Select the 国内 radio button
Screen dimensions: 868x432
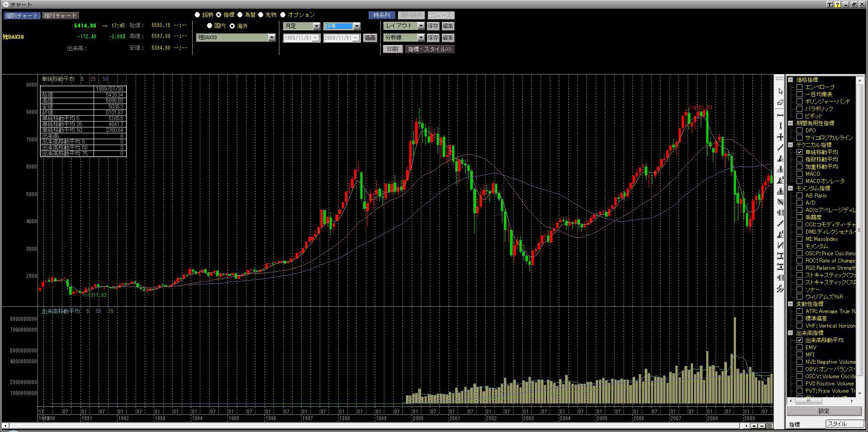209,26
